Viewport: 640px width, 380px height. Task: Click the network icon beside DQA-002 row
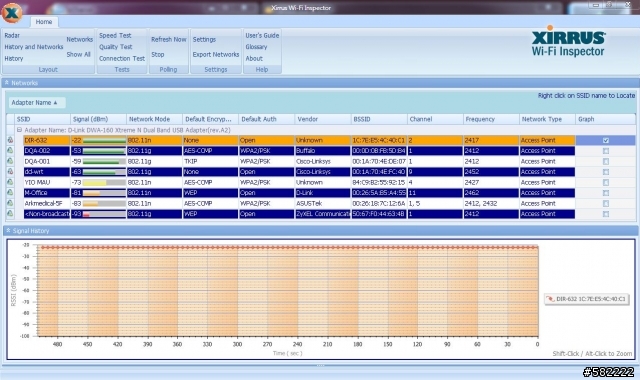click(x=10, y=151)
